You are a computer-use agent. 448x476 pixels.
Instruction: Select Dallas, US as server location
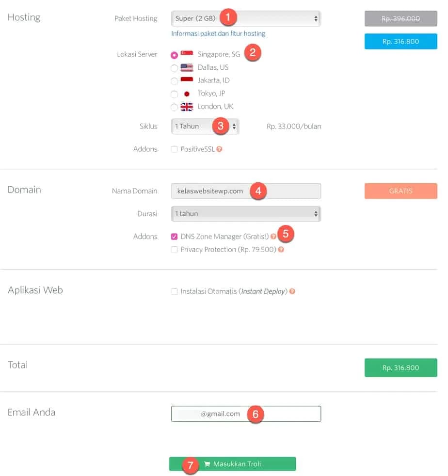tap(175, 68)
